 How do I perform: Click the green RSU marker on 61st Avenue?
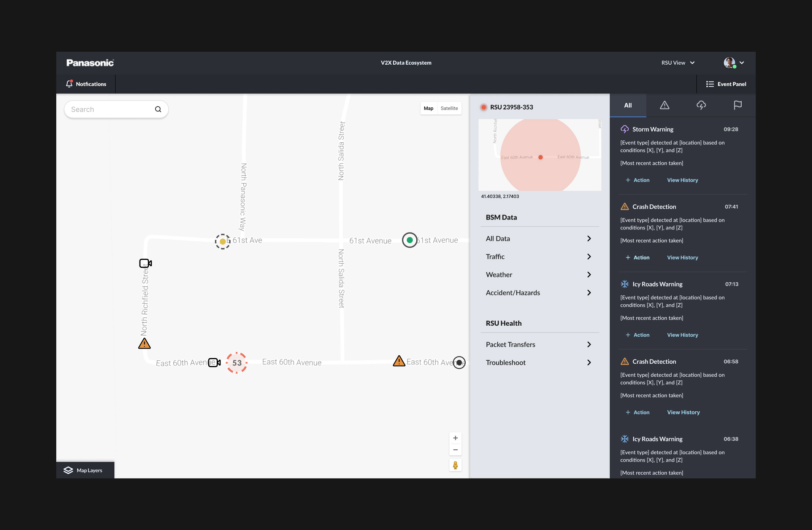click(x=409, y=240)
